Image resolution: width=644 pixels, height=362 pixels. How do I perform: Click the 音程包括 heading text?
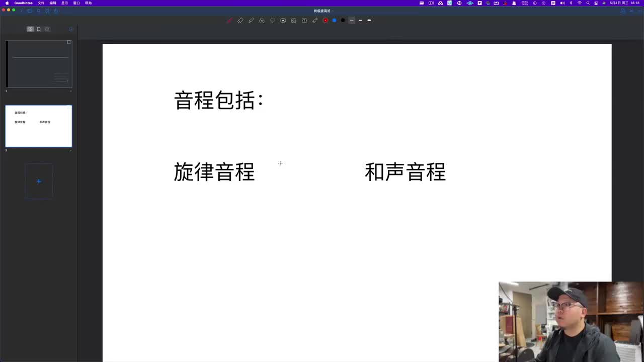coord(218,100)
